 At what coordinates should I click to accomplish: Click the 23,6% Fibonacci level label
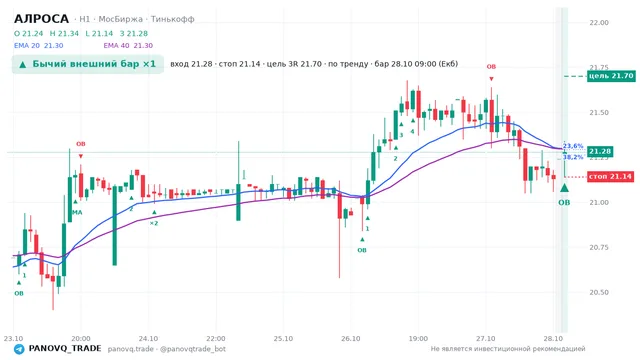pos(573,146)
